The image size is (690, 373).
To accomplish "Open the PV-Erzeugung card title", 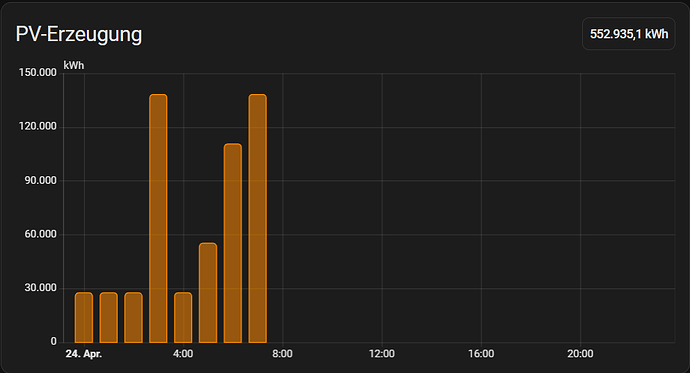I will click(79, 34).
